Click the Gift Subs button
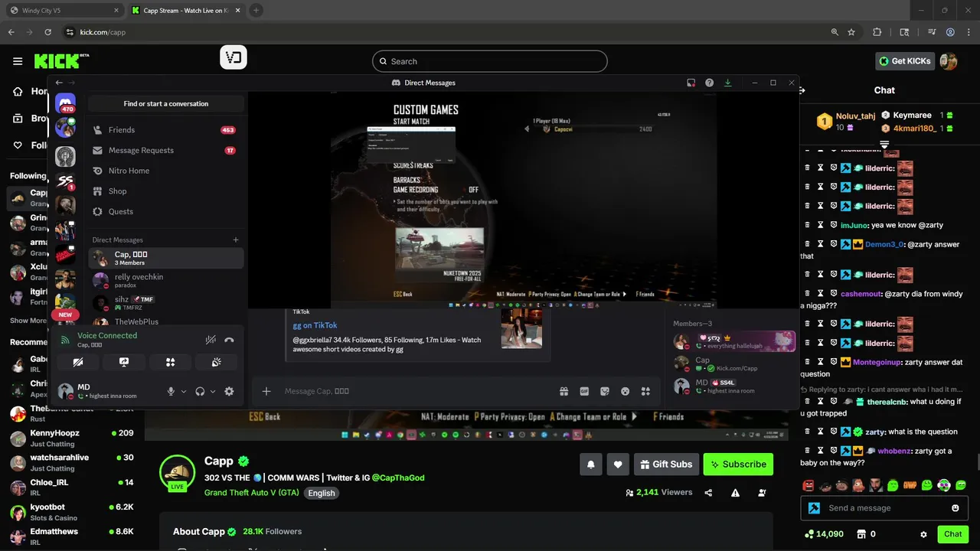This screenshot has width=980, height=551. click(666, 464)
